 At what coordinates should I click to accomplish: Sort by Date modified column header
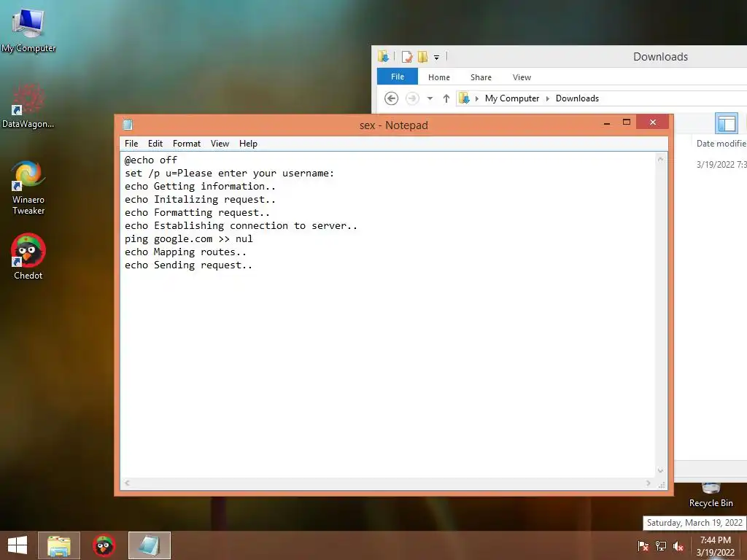721,144
